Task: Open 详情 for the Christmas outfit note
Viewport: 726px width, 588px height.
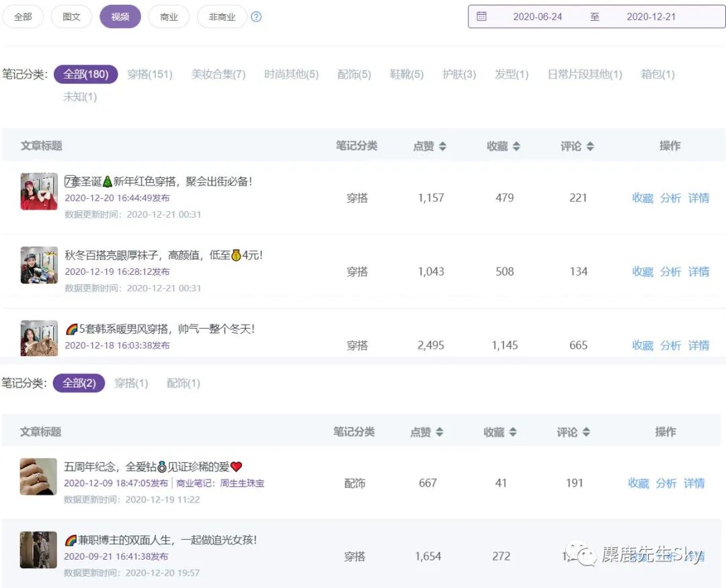Action: 699,198
